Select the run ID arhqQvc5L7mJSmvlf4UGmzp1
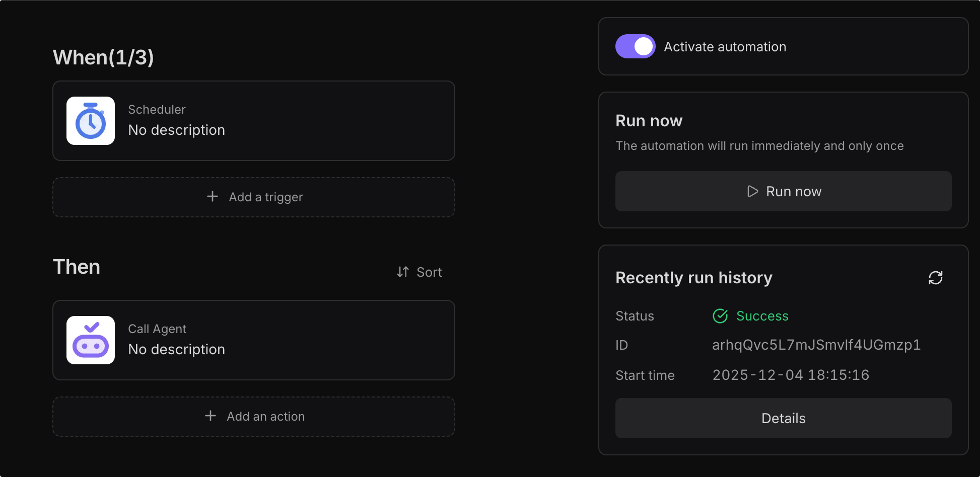 coord(816,345)
